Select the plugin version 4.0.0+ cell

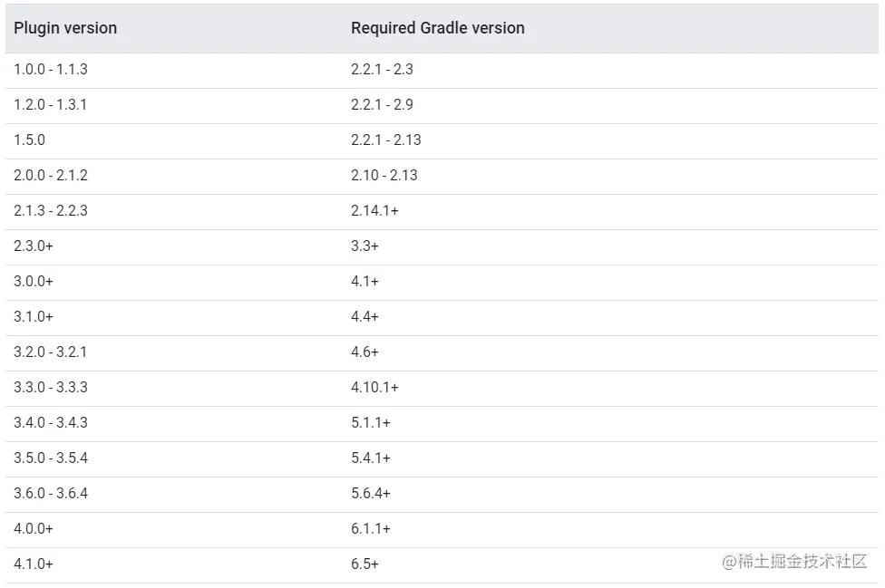[34, 529]
